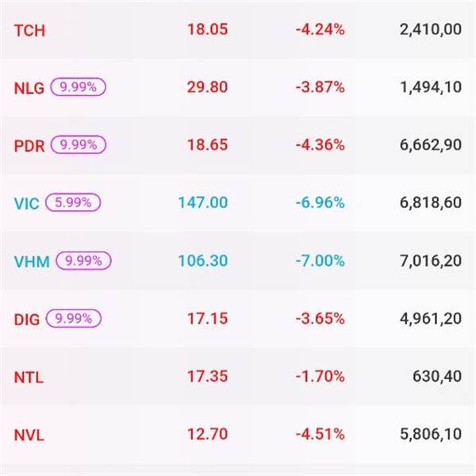Viewport: 476px width, 476px height.
Task: Tap the VHM percent change -7.00%
Action: pos(319,261)
